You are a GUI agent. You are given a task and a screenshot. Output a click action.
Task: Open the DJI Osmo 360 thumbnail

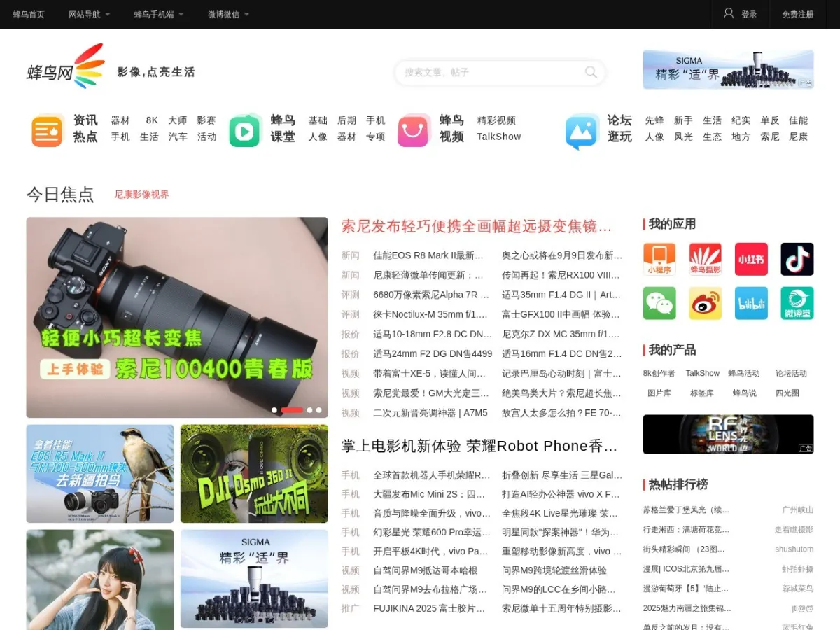click(254, 474)
